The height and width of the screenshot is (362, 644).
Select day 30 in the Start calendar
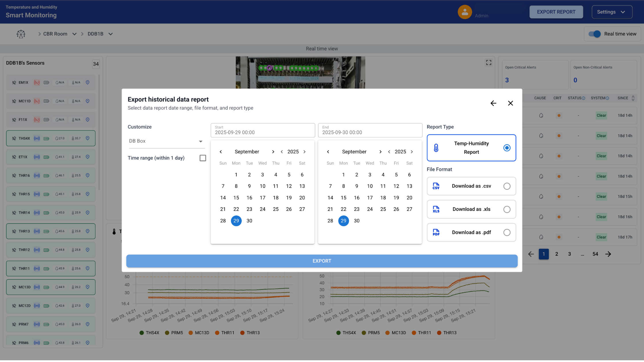(x=249, y=221)
